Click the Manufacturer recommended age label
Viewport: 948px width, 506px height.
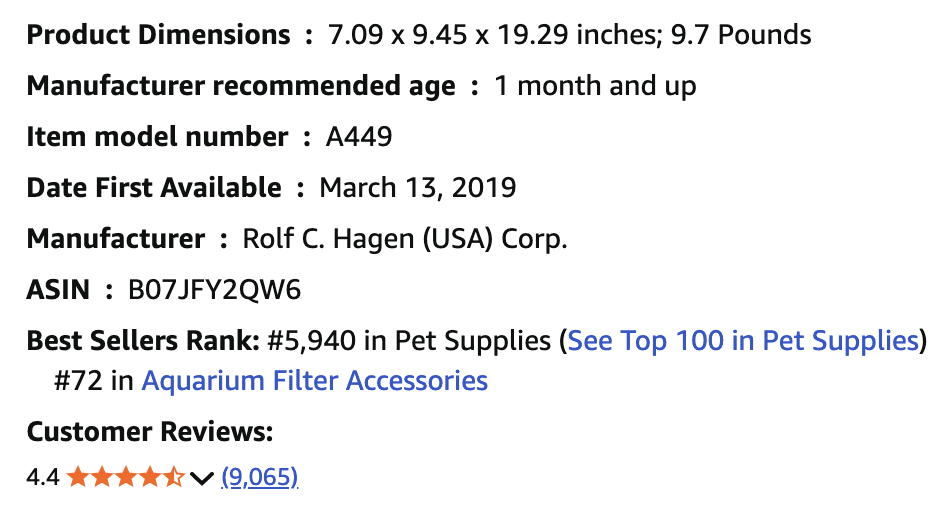tap(241, 86)
